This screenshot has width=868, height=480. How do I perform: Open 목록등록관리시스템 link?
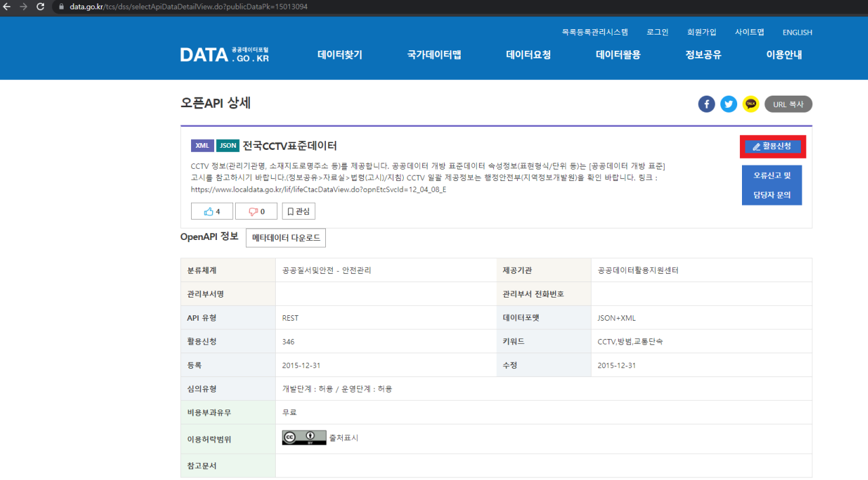595,32
